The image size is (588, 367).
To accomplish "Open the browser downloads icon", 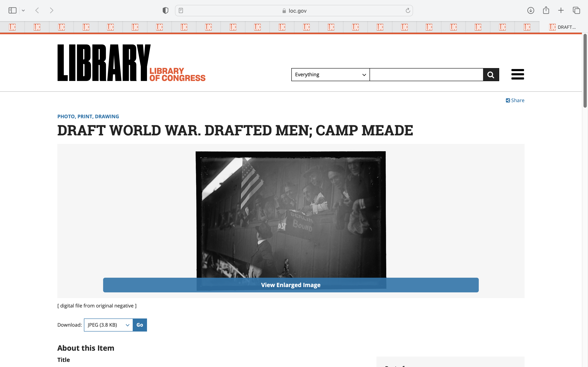I will click(x=530, y=10).
